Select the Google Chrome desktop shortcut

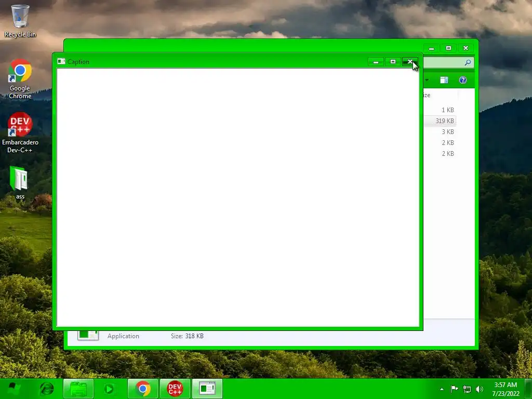tap(20, 79)
